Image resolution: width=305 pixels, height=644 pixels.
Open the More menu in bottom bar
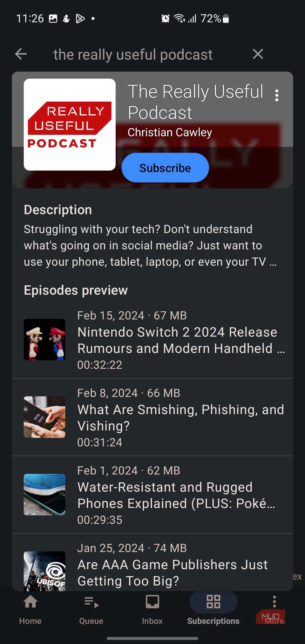coord(274,610)
